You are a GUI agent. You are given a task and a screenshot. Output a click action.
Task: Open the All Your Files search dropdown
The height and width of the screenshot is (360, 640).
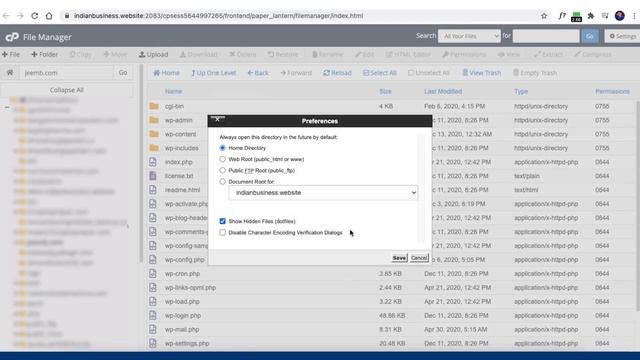click(x=469, y=36)
